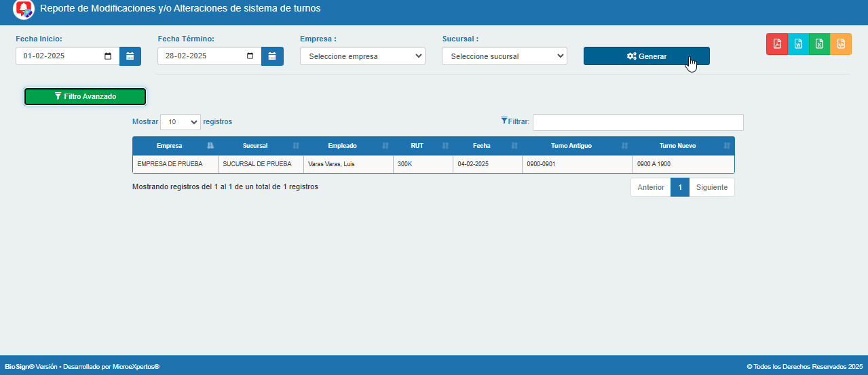Click the SUCURSAL DE PRUEBA cell
The height and width of the screenshot is (375, 868).
[x=261, y=164]
